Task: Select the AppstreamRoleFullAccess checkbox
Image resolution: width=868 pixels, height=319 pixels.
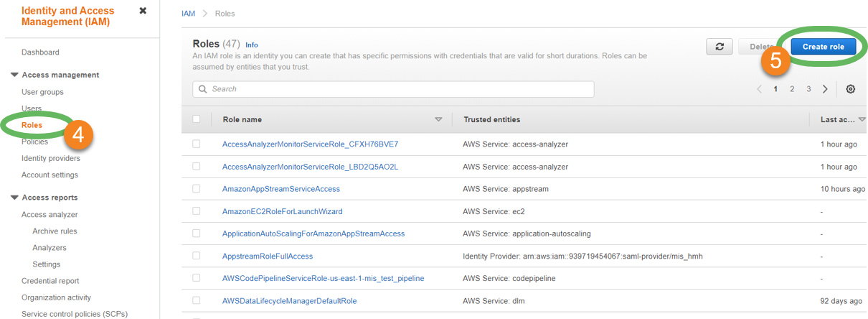Action: (x=197, y=256)
